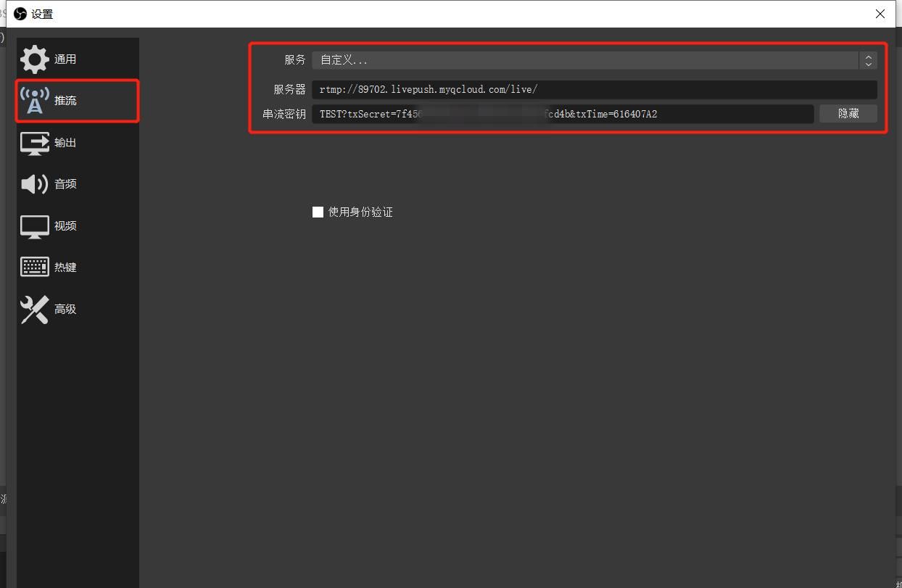
Task: Click the 串流密钥 label text
Action: [284, 114]
